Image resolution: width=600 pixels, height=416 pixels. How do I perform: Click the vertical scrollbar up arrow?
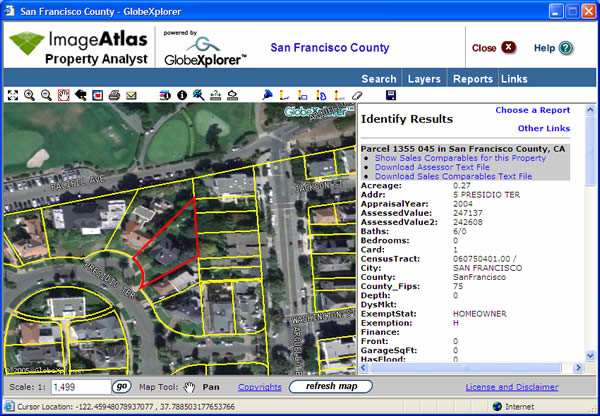pos(590,110)
